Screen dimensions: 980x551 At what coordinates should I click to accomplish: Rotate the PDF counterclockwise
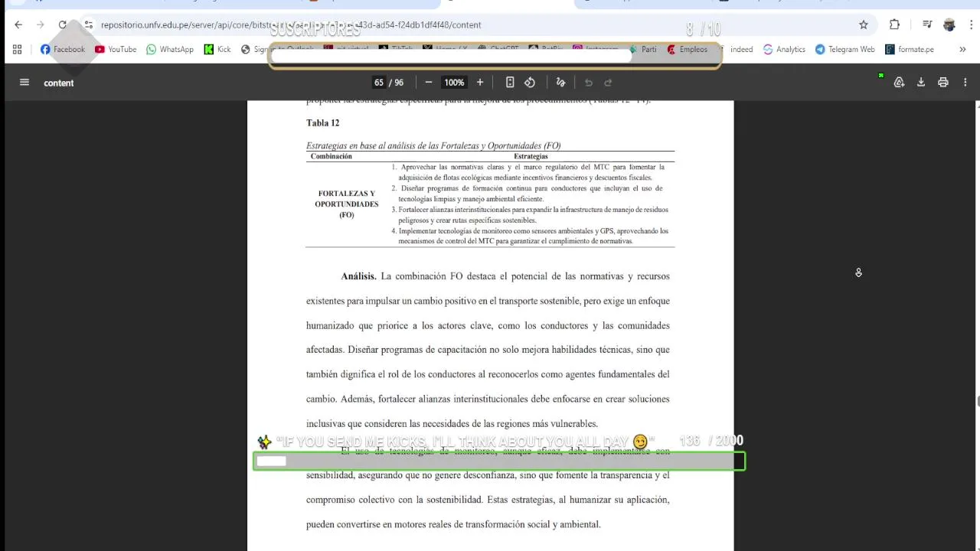click(x=530, y=83)
